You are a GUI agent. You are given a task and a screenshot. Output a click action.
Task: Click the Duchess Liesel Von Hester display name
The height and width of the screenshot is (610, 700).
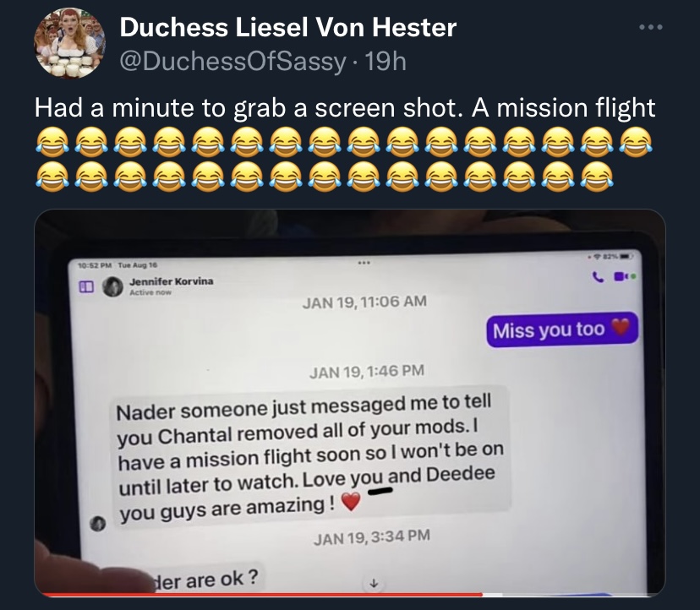(288, 27)
